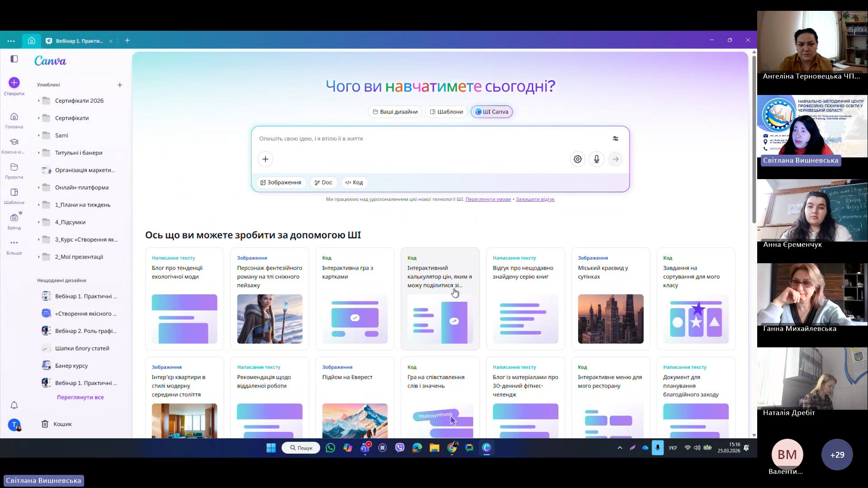Expand the 2_Мої презентації folder
The height and width of the screenshot is (488, 868).
(x=39, y=257)
